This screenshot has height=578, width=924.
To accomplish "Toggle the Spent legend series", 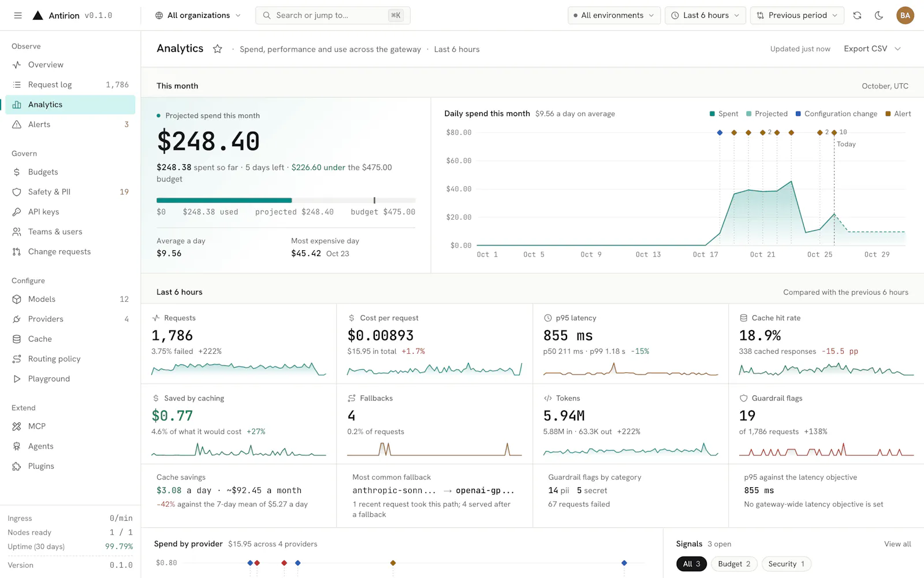I will click(724, 114).
